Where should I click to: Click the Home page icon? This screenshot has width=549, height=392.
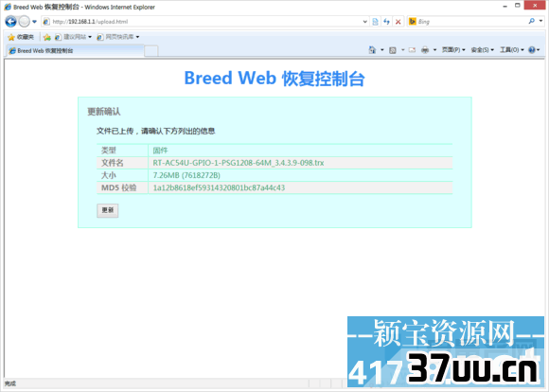coord(372,50)
